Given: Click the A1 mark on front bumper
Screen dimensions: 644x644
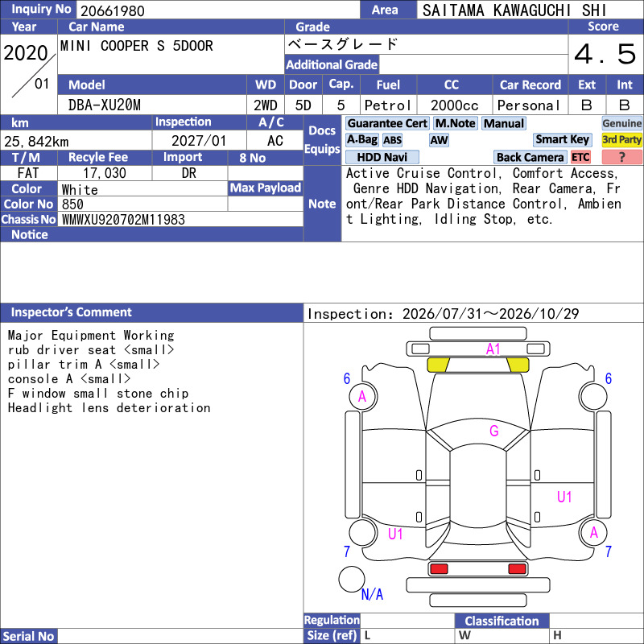Looking at the screenshot, I should [x=493, y=349].
